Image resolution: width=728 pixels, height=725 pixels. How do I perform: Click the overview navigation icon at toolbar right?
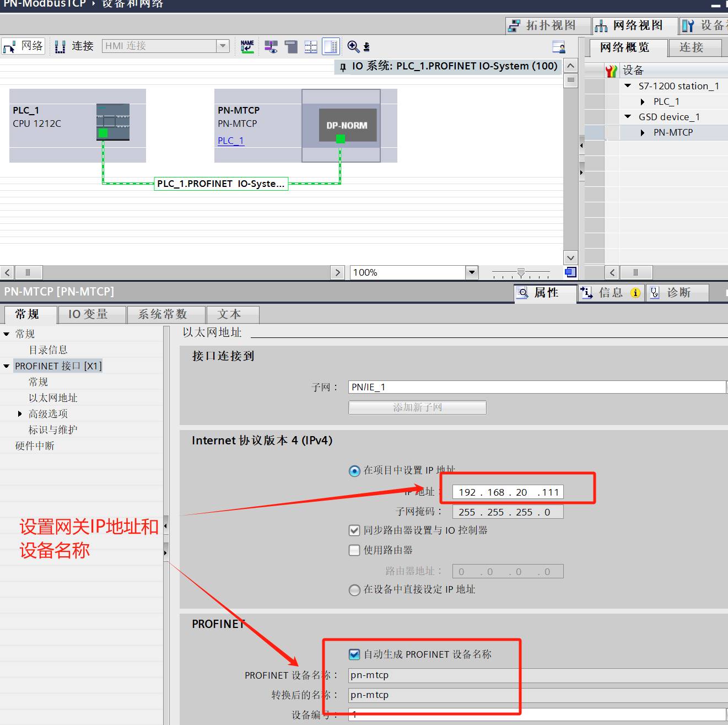pos(559,47)
